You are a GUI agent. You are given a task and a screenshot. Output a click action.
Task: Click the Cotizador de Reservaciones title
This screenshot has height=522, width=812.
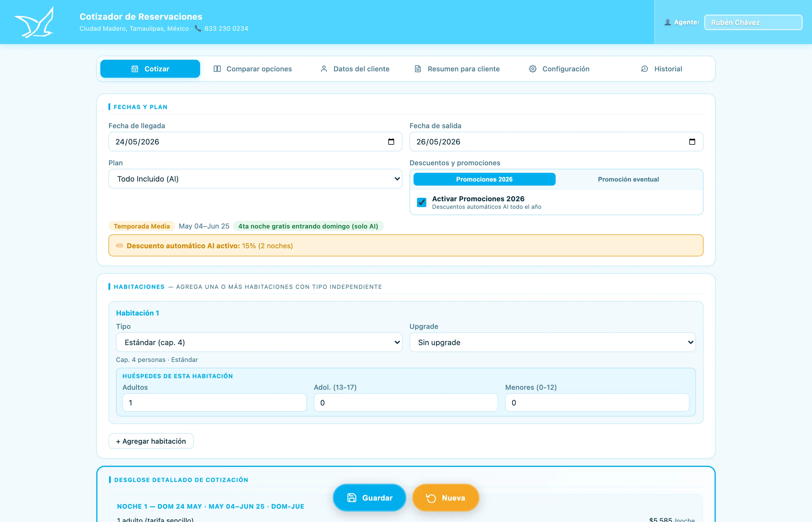pyautogui.click(x=141, y=16)
